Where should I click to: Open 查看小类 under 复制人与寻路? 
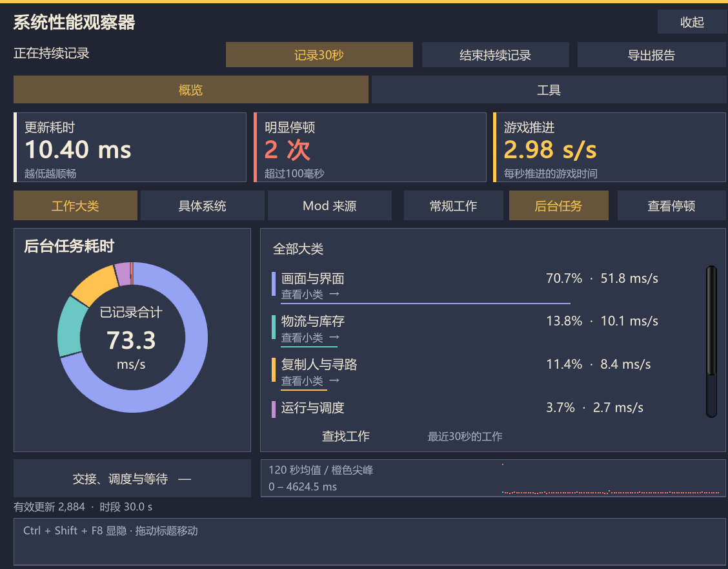310,381
